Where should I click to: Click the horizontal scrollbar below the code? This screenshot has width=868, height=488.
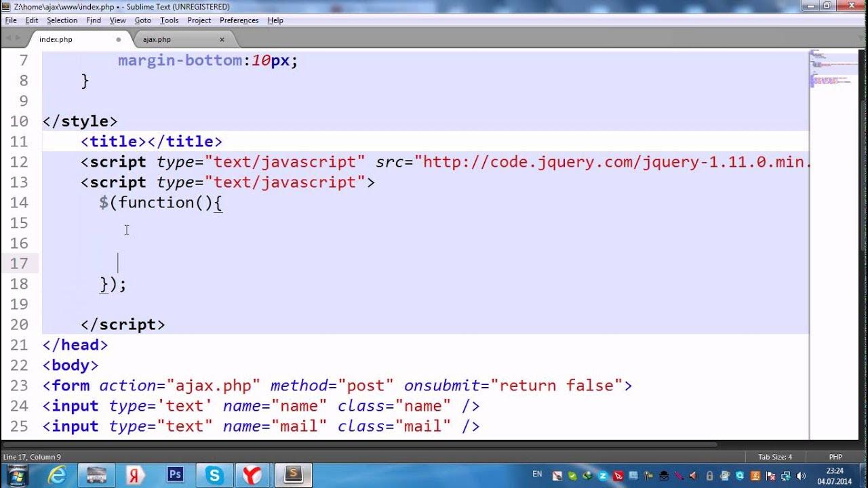359,445
